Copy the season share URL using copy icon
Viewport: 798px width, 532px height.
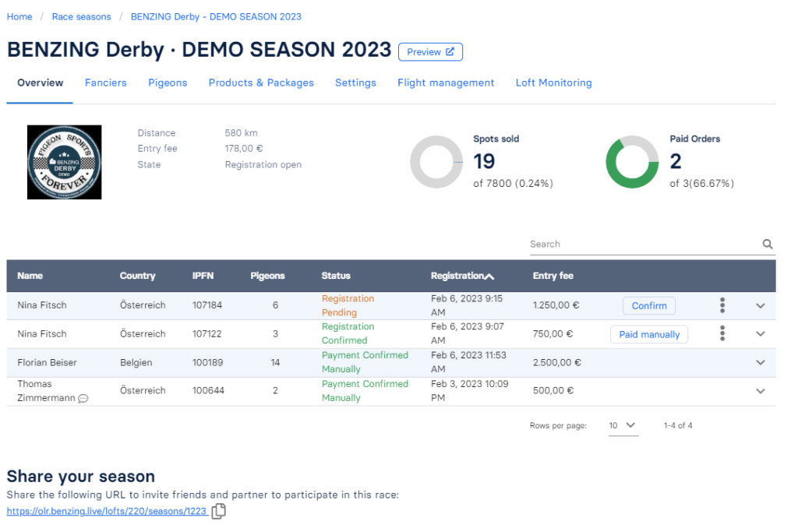click(x=218, y=511)
